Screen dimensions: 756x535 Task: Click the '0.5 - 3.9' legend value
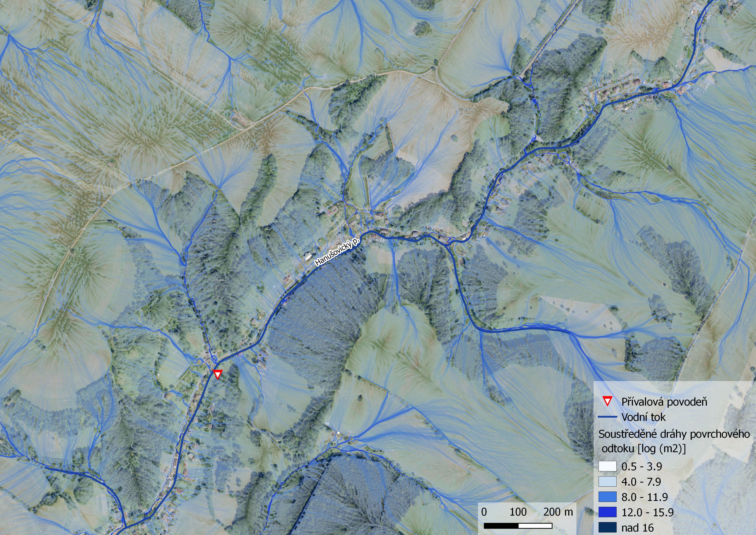coord(641,466)
